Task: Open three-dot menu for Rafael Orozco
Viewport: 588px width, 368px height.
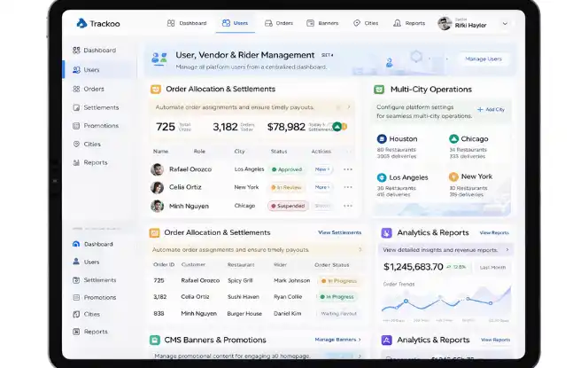Action: click(348, 169)
